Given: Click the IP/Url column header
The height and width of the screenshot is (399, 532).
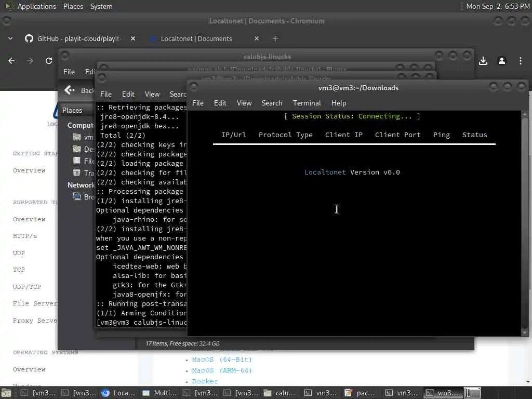Looking at the screenshot, I should [x=234, y=135].
